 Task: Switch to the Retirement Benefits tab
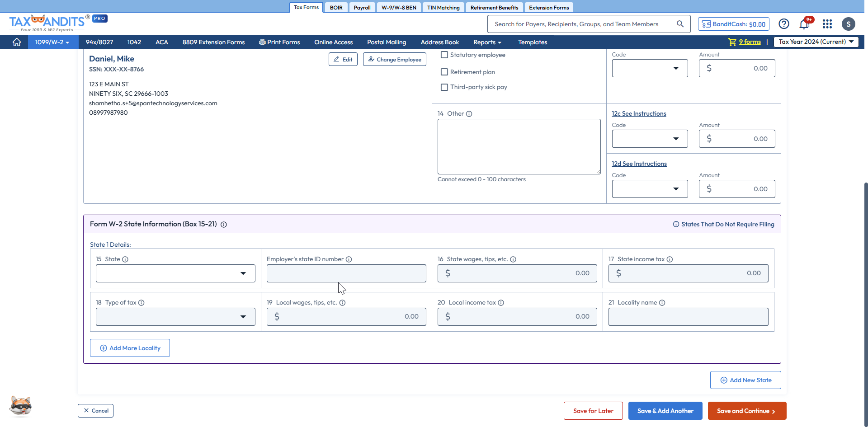494,7
